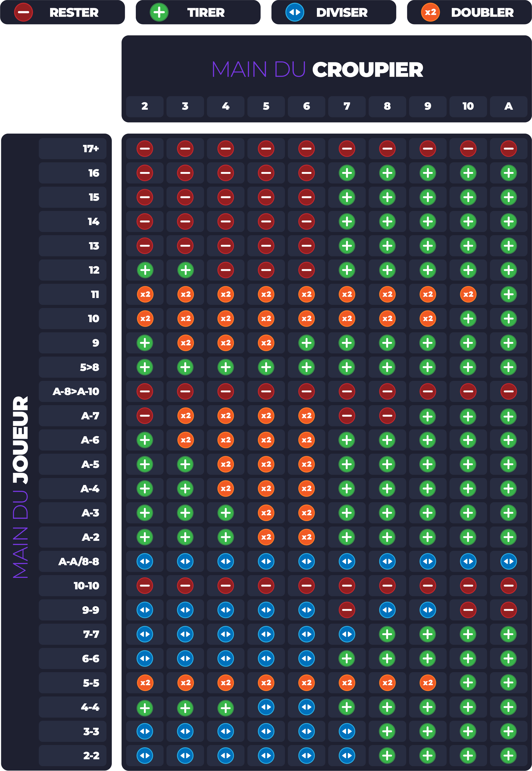The height and width of the screenshot is (771, 532).
Task: Click the split icon for 7-7 versus dealer 7
Action: pyautogui.click(x=347, y=634)
